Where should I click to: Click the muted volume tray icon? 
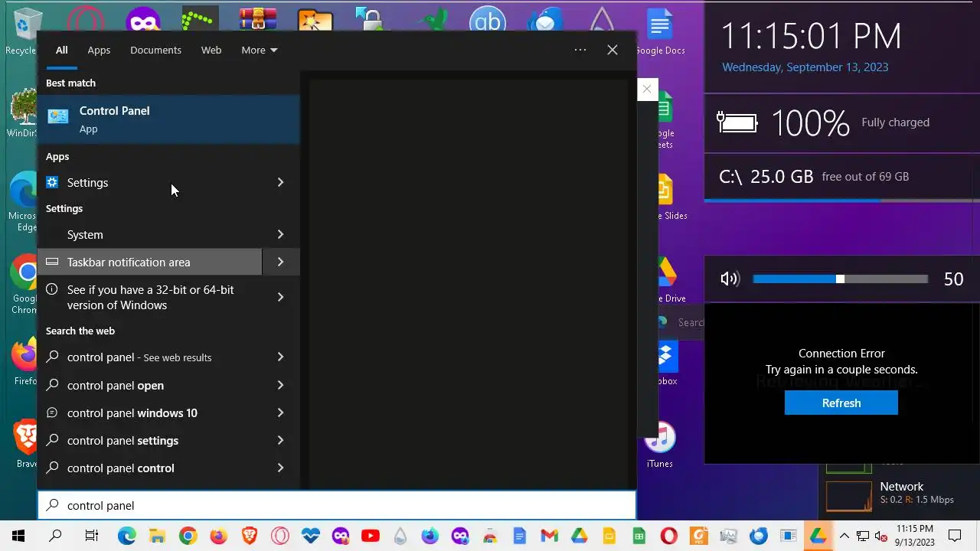coord(881,536)
